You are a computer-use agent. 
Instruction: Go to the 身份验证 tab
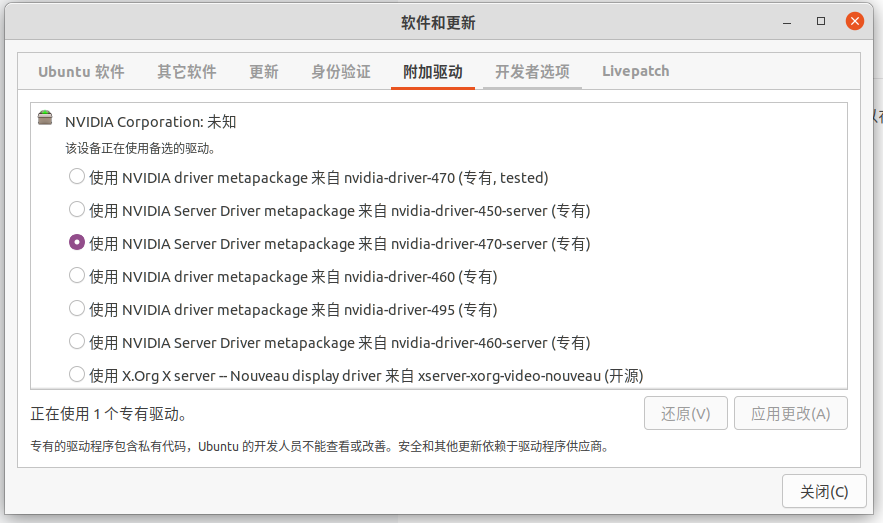(341, 71)
